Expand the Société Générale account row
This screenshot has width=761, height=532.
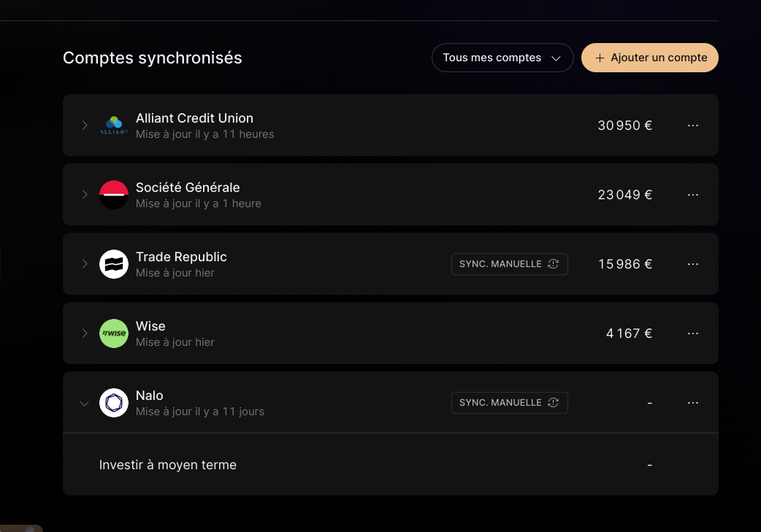pos(85,195)
